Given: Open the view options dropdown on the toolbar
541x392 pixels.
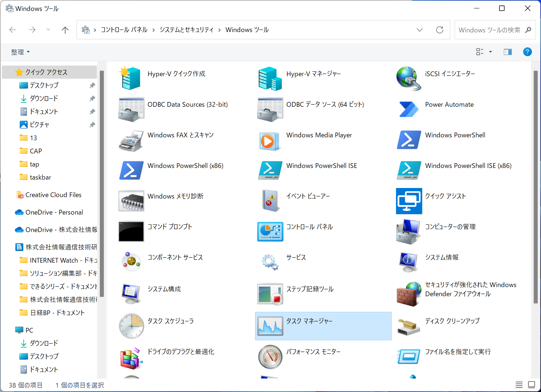Looking at the screenshot, I should point(490,52).
